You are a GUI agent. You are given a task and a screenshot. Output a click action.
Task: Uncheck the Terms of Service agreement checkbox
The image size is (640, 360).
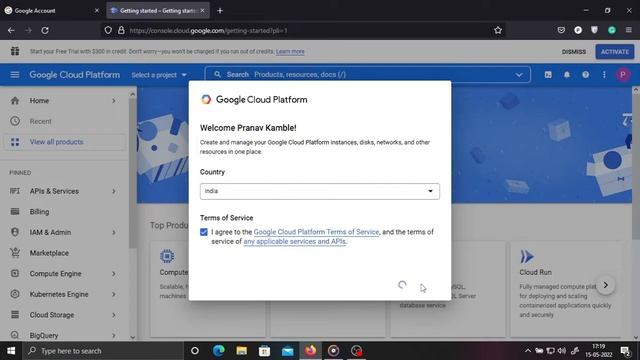pyautogui.click(x=204, y=232)
